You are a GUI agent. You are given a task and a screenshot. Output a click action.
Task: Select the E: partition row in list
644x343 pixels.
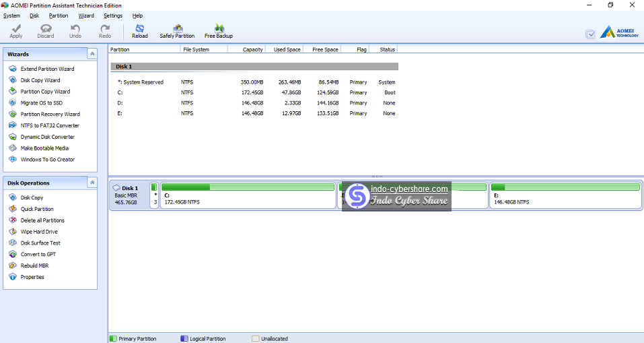tap(254, 113)
